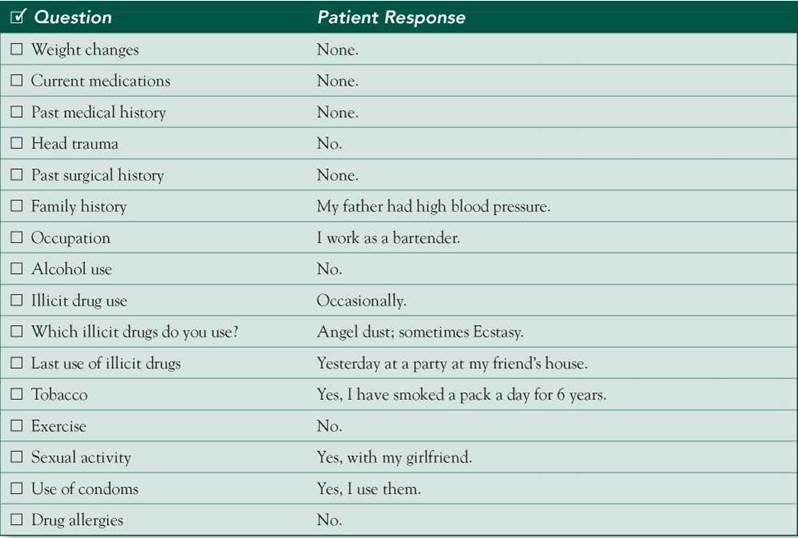Image resolution: width=798 pixels, height=538 pixels.
Task: Check the Head trauma box
Action: click(x=16, y=144)
